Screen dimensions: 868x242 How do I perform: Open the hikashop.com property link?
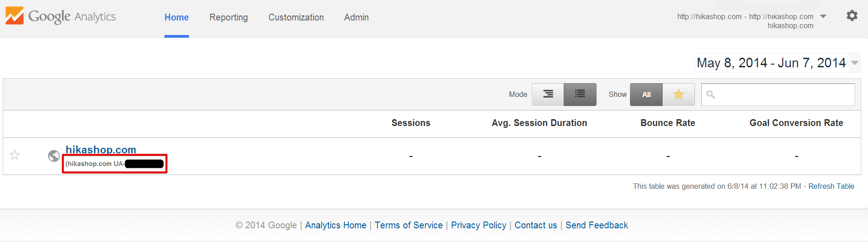click(x=101, y=150)
